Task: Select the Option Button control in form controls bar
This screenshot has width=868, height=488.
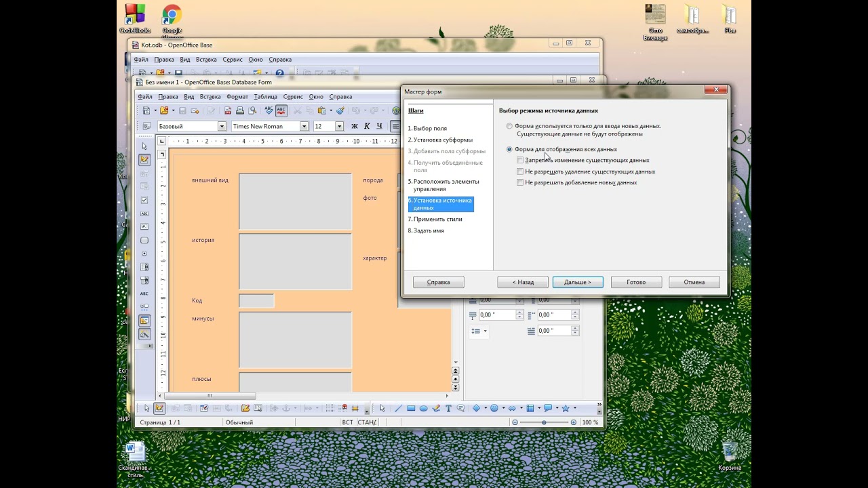Action: click(x=144, y=253)
